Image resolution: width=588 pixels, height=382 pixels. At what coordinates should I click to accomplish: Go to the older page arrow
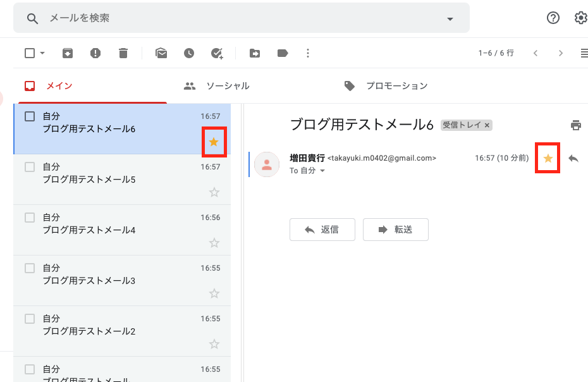coord(561,53)
